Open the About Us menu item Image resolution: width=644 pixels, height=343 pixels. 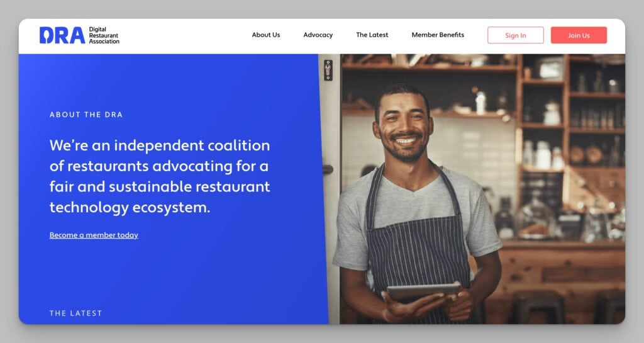[x=266, y=35]
